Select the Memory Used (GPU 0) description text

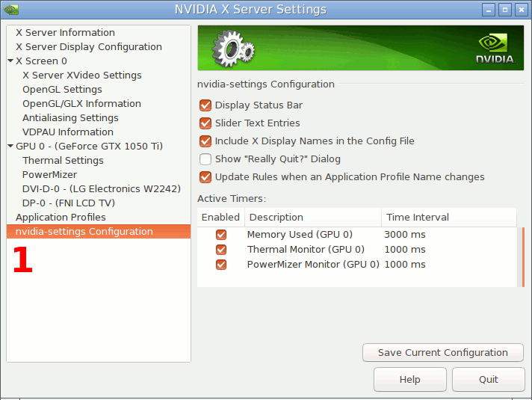pos(300,235)
